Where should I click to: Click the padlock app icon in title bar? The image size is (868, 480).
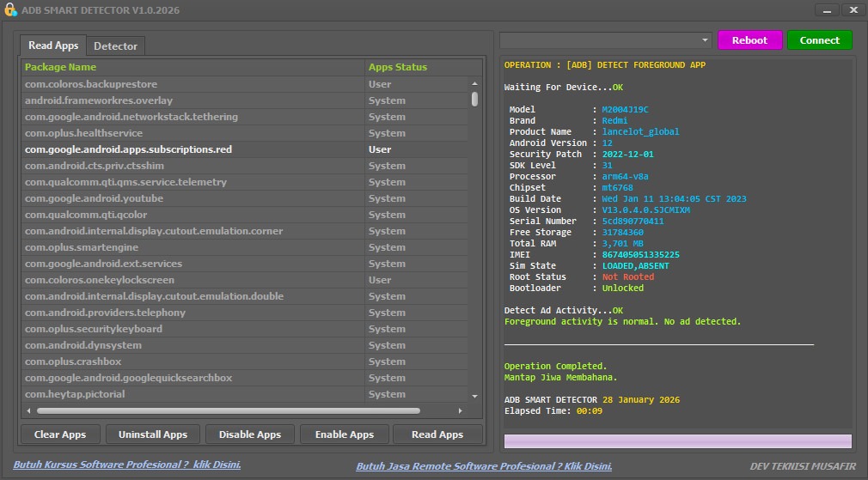11,10
